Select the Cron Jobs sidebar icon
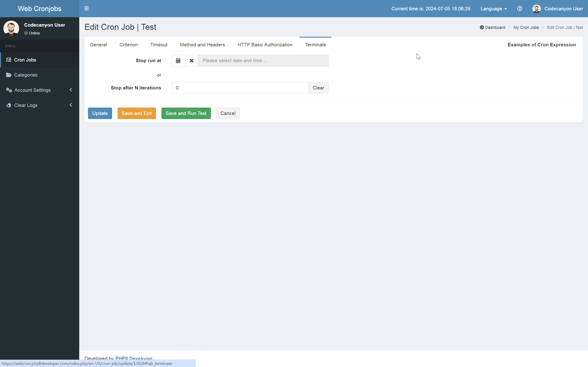 click(x=9, y=60)
